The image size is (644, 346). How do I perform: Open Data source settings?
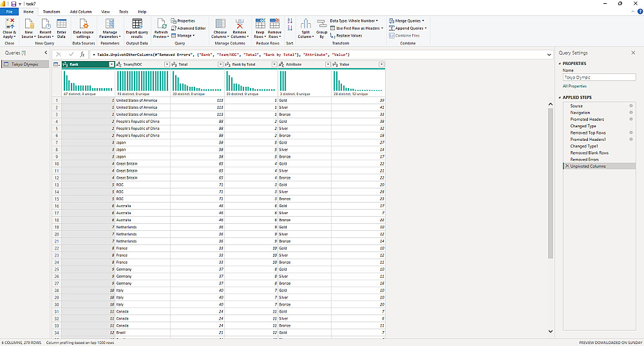pos(82,24)
